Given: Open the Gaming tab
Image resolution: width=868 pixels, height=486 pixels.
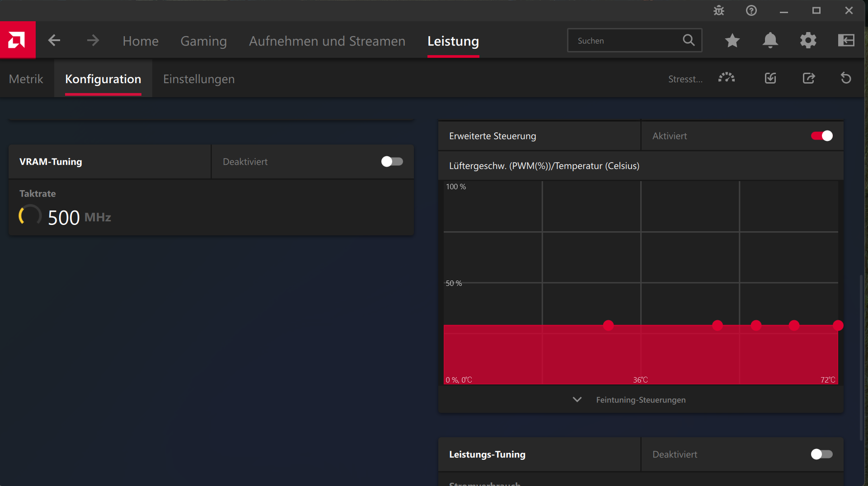Looking at the screenshot, I should (204, 41).
